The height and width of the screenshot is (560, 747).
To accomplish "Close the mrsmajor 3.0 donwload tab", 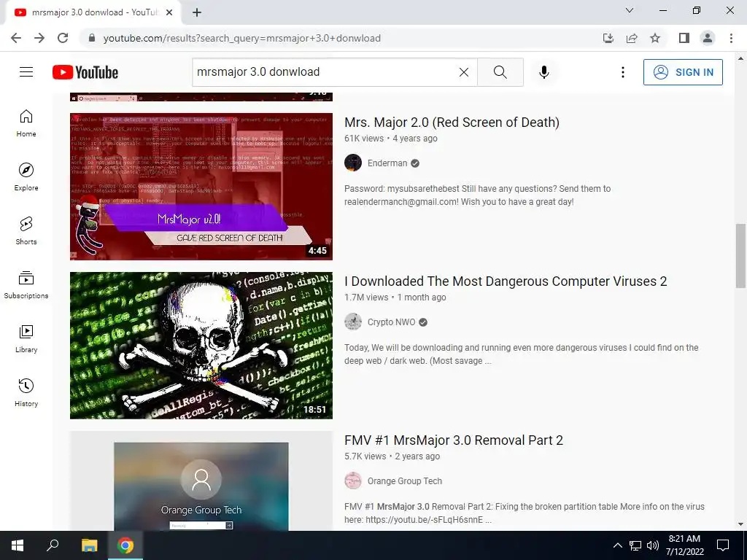I will [x=169, y=12].
